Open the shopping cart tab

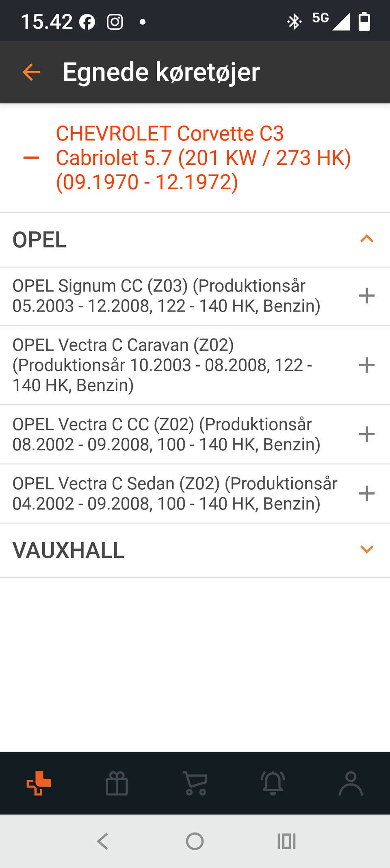(195, 783)
